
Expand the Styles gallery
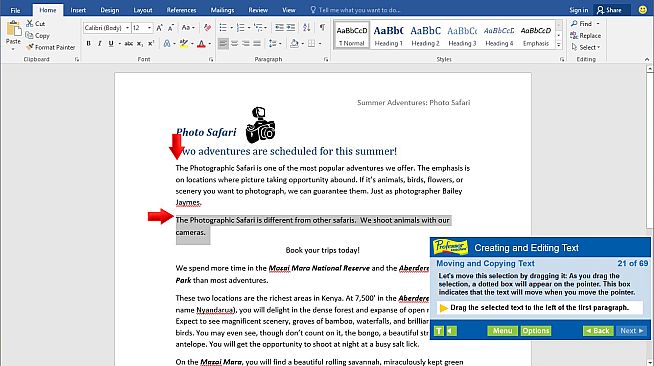tap(559, 45)
